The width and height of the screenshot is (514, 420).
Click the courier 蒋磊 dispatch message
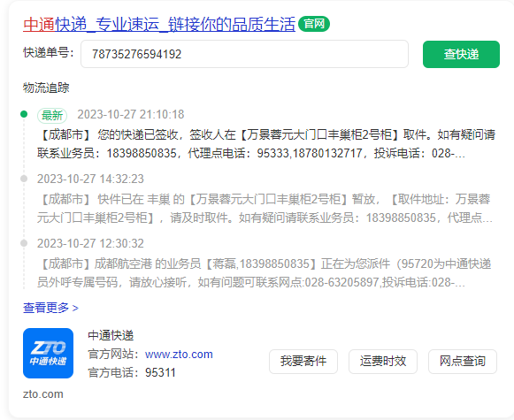(x=265, y=273)
